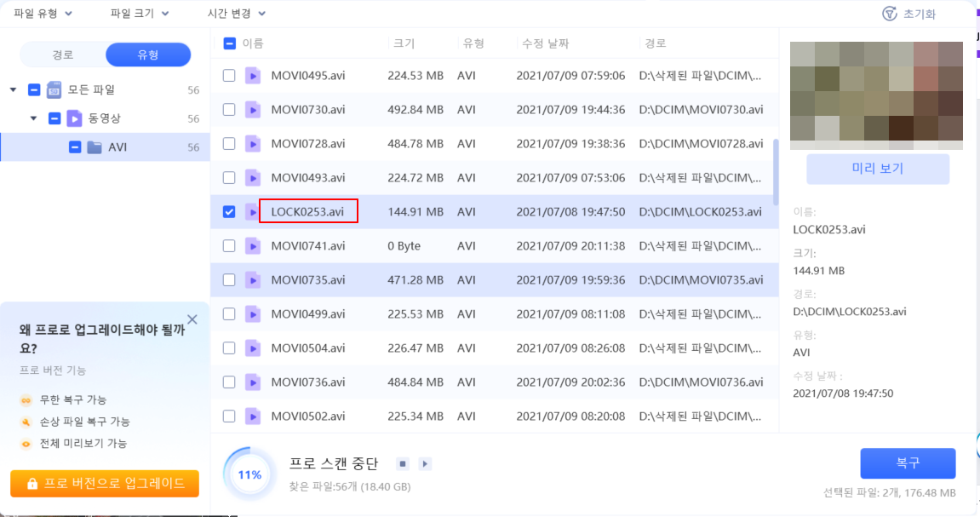Check the box for MOVI0741.avi
The height and width of the screenshot is (517, 980).
coord(229,246)
